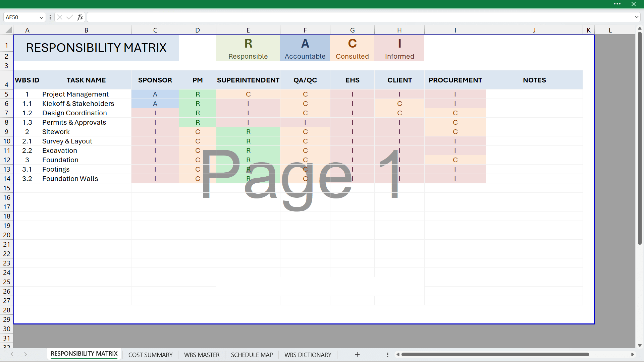Image resolution: width=644 pixels, height=362 pixels.
Task: Click the Cancel entry X icon
Action: click(60, 17)
